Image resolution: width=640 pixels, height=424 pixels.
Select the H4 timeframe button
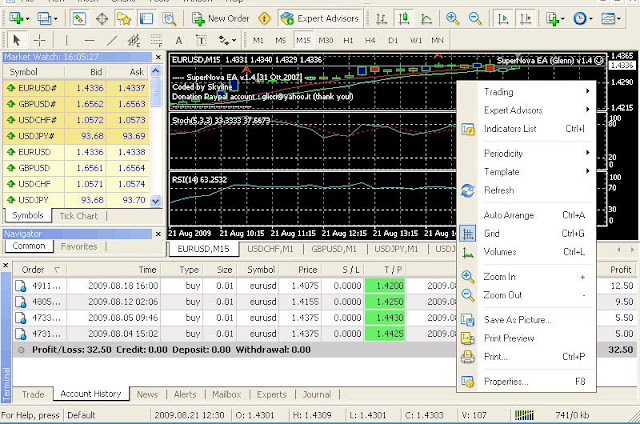(x=370, y=40)
